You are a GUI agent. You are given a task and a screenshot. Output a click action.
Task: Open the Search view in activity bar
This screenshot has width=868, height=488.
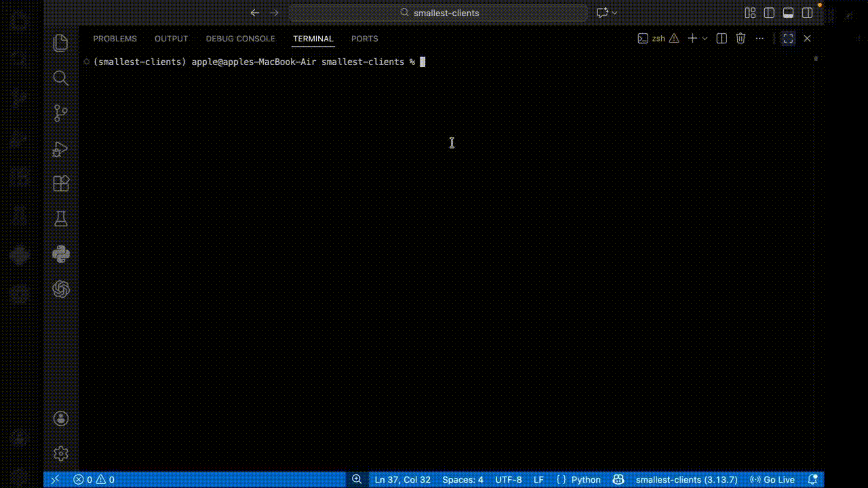point(61,78)
